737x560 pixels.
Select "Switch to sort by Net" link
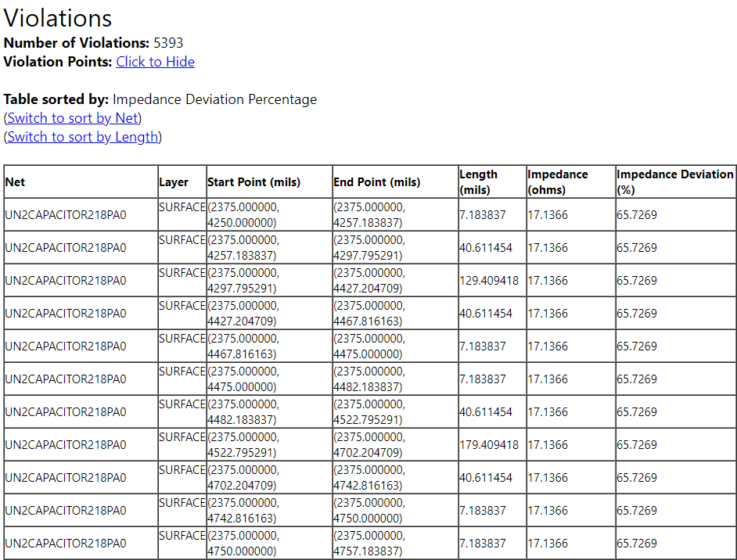(72, 118)
